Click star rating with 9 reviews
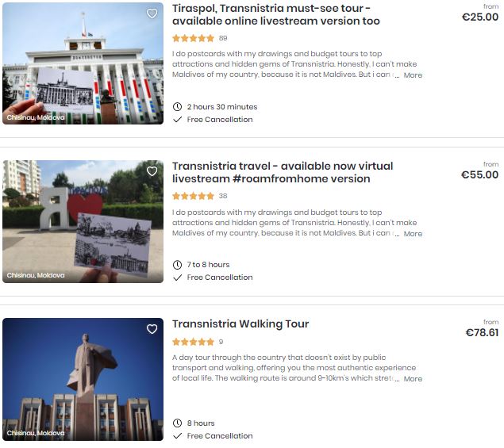504x448 pixels. coord(193,342)
